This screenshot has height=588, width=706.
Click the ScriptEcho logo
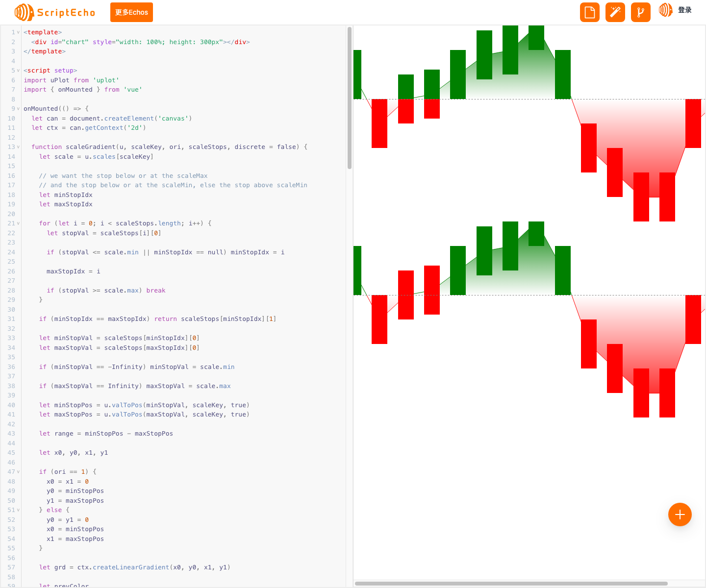55,12
